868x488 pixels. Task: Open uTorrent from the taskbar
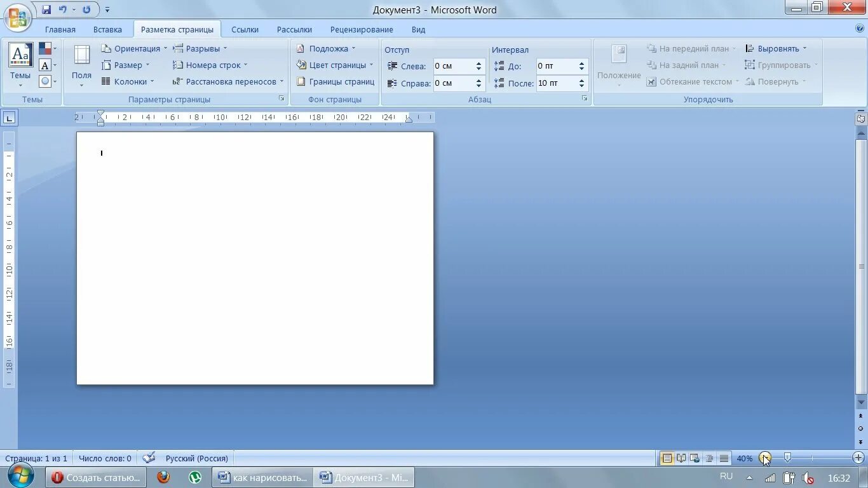point(195,477)
